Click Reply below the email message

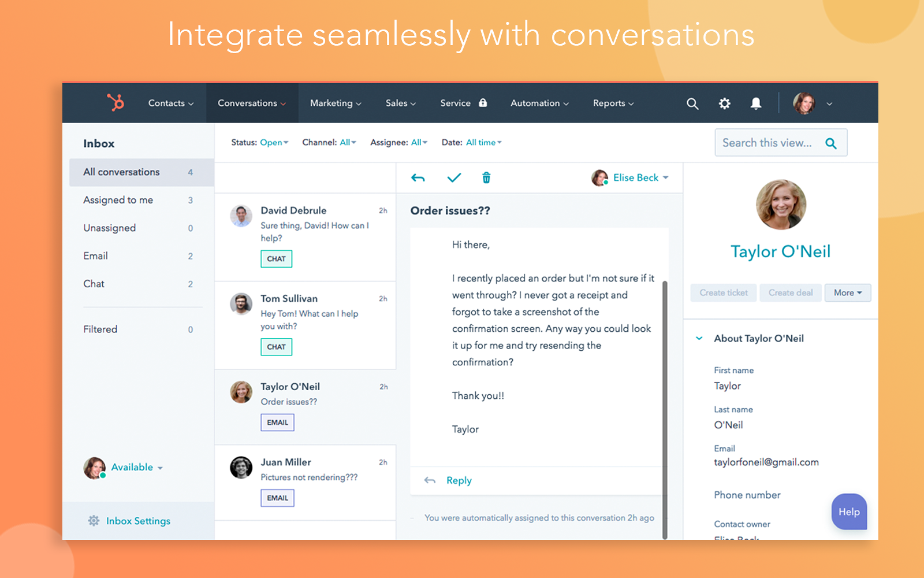click(458, 480)
